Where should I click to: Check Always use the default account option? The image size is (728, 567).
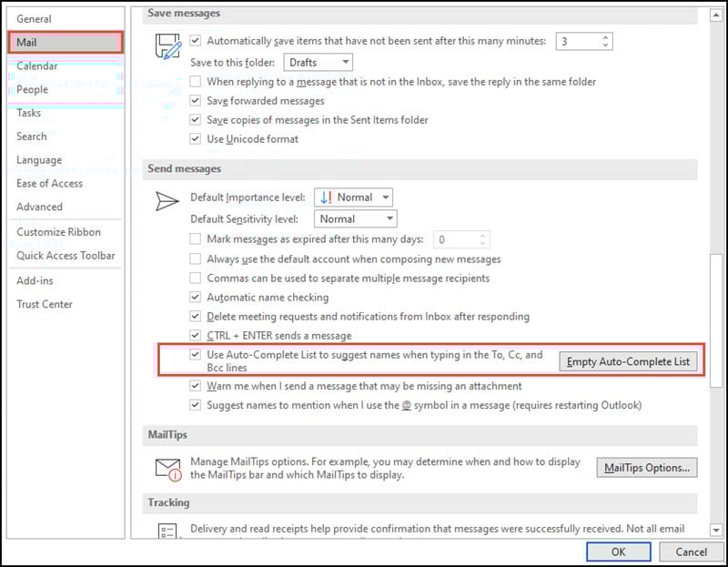(196, 258)
